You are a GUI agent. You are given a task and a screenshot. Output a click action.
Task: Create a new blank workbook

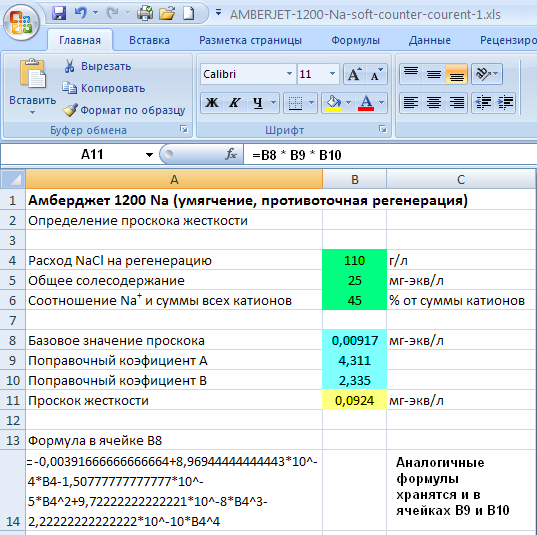[x=188, y=14]
